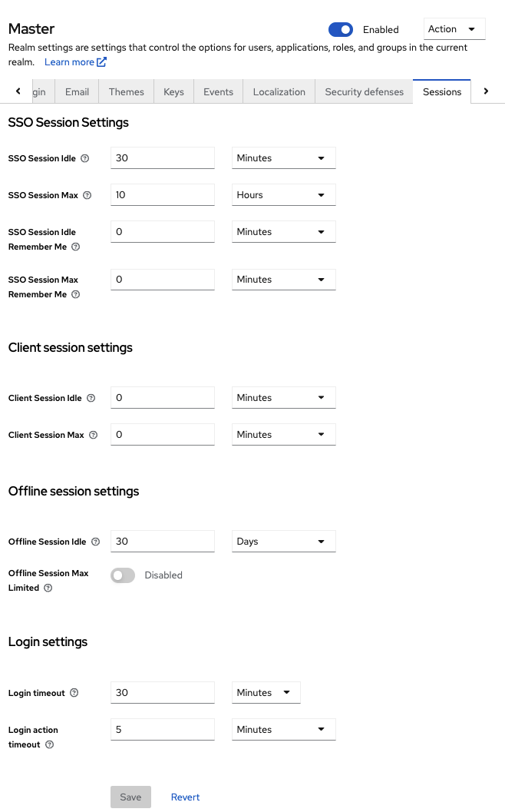
Task: Click help icon for Client Session Max
Action: (x=94, y=435)
